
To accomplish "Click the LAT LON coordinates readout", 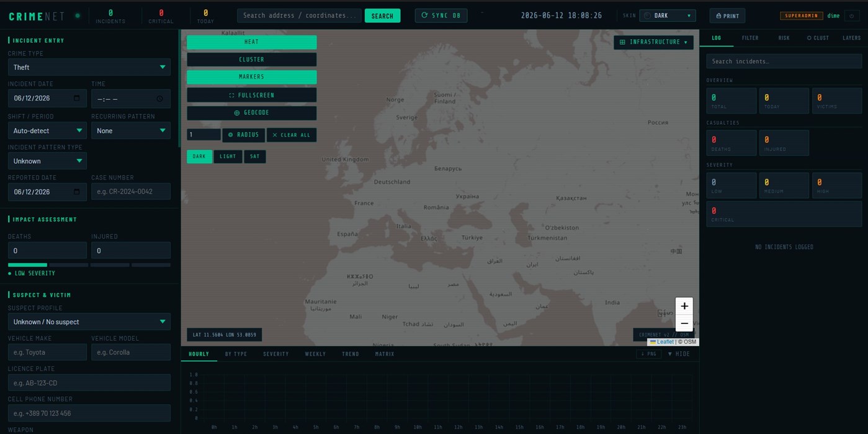I will click(224, 335).
